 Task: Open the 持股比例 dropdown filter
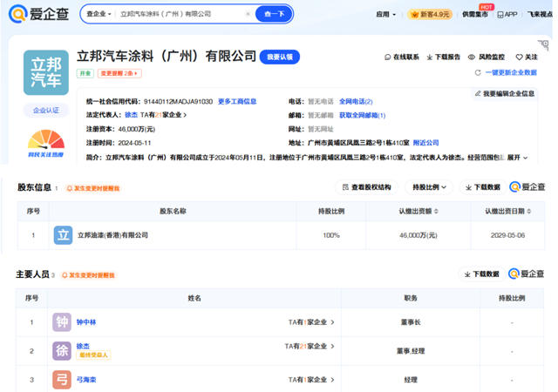point(429,187)
